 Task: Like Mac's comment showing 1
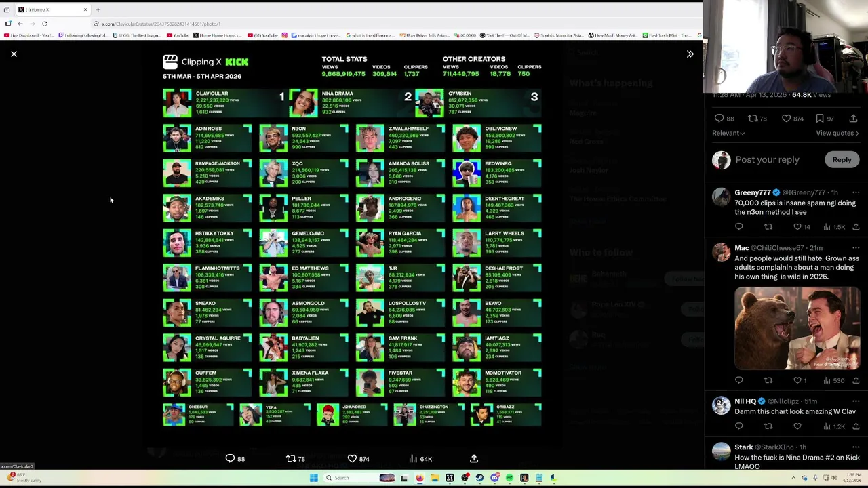point(797,380)
